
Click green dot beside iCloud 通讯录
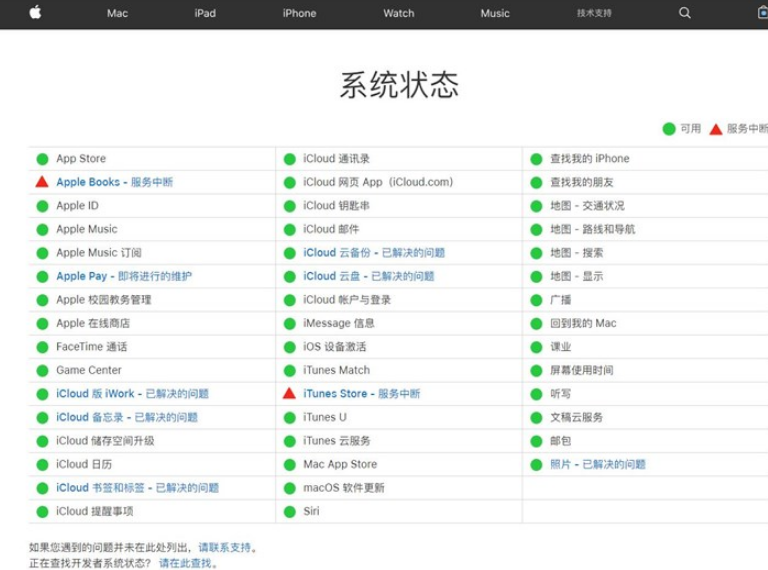290,159
